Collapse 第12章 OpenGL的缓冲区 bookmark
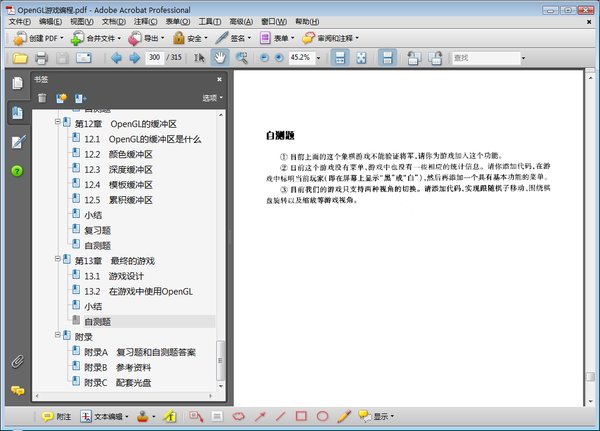The image size is (600, 431). tap(57, 122)
